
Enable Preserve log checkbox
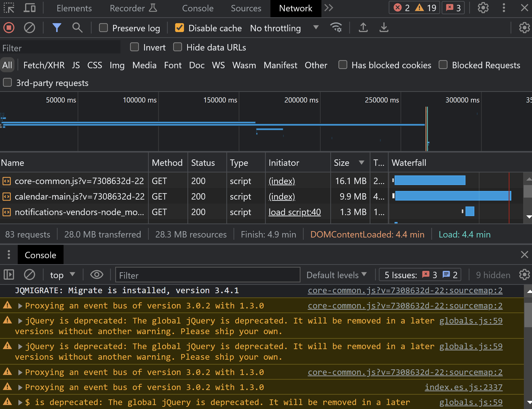pyautogui.click(x=103, y=28)
